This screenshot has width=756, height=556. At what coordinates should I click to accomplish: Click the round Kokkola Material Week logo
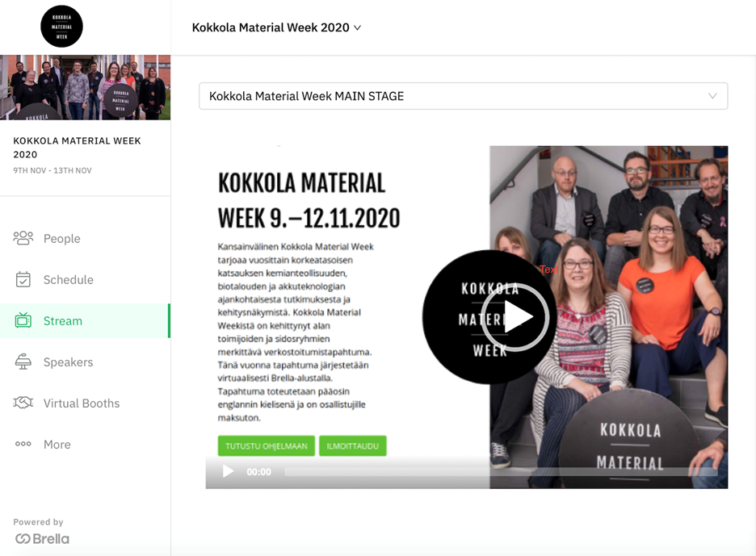pos(61,27)
